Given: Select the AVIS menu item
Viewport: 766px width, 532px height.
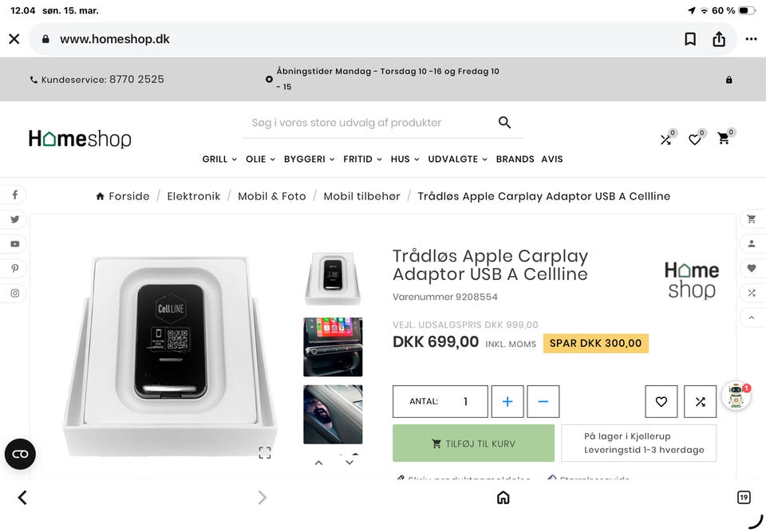Looking at the screenshot, I should click(552, 160).
